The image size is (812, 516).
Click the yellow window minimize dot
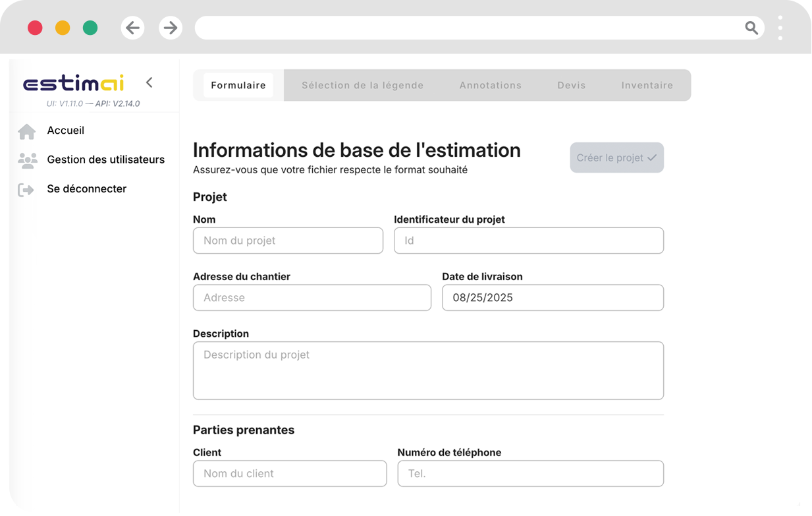(x=63, y=28)
